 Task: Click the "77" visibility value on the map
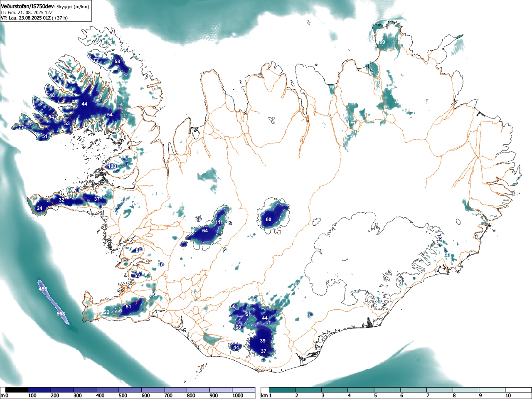point(21,127)
